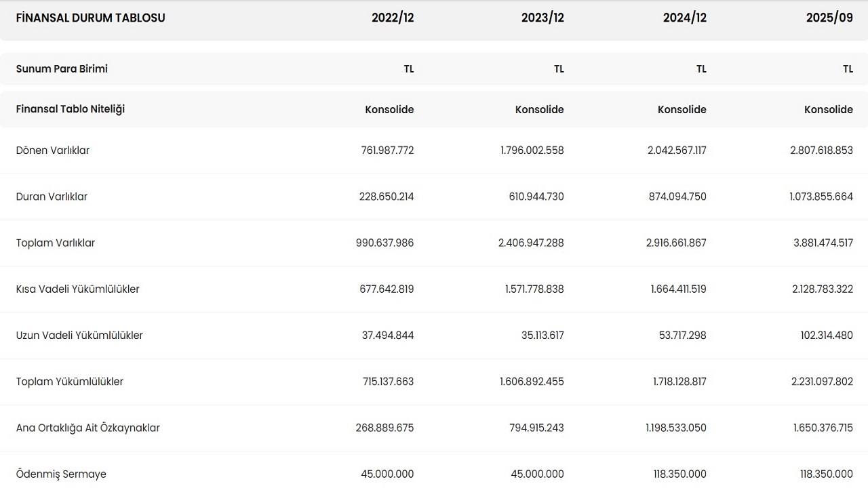868x488 pixels.
Task: Click the Kısa Vadeli Yükümlülükler label
Action: 77,289
